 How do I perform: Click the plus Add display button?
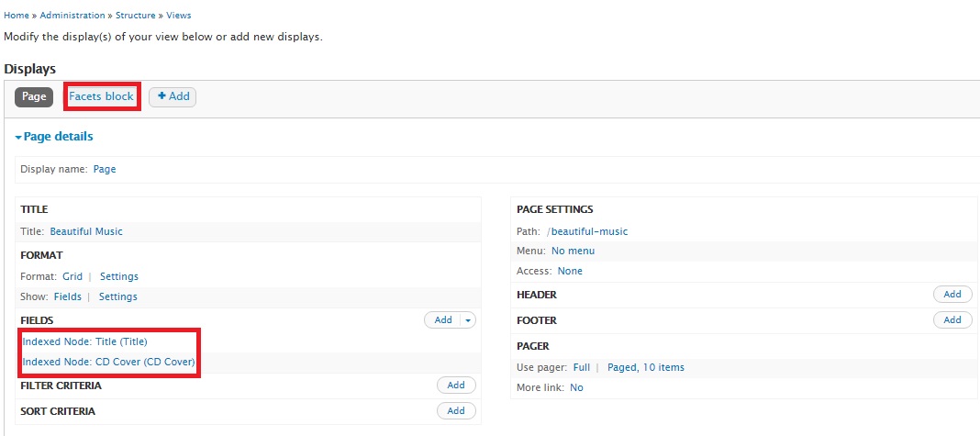pyautogui.click(x=173, y=97)
